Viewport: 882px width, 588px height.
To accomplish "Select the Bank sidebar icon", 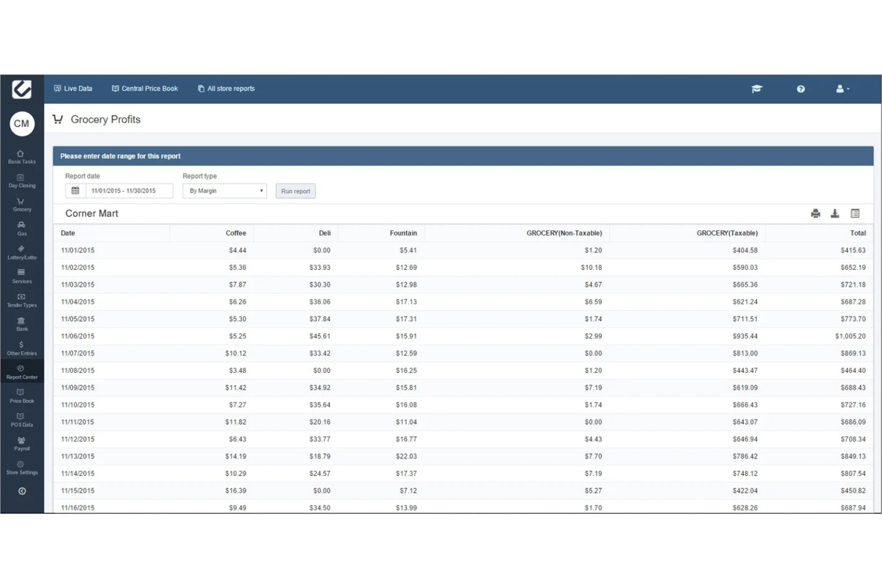I will pyautogui.click(x=21, y=324).
